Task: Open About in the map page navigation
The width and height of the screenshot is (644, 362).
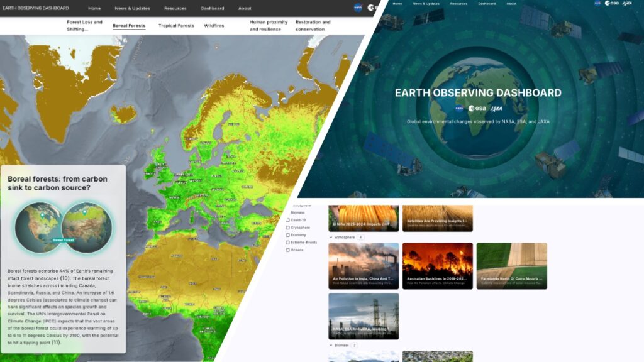Action: pos(245,8)
